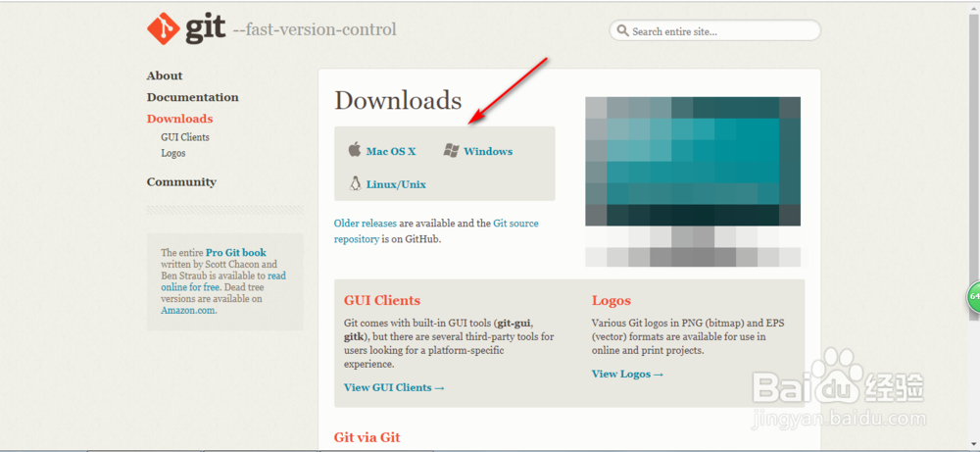Download Git for Windows

click(487, 151)
